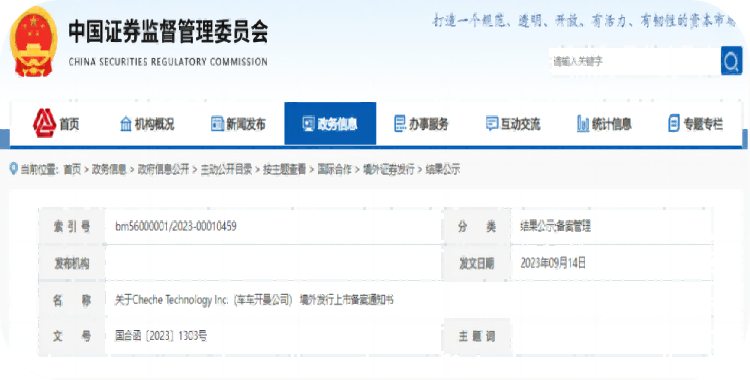Click the 新闻发布 newspaper icon
750x380 pixels.
click(217, 124)
